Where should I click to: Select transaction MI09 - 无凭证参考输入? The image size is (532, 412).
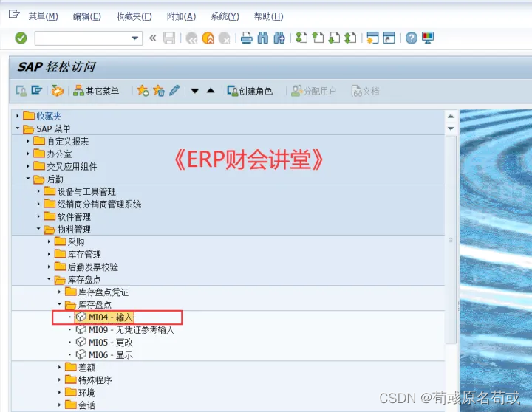pyautogui.click(x=132, y=330)
